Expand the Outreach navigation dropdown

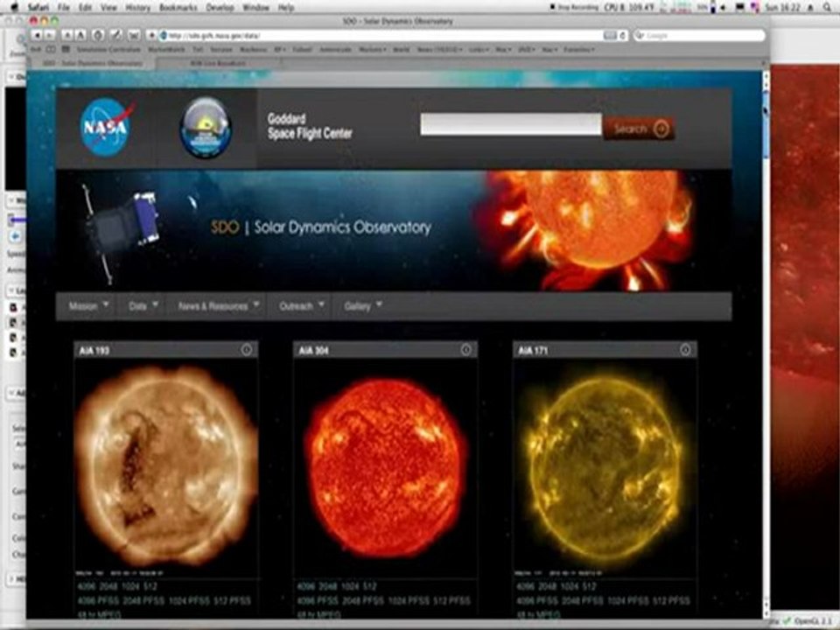pos(300,306)
